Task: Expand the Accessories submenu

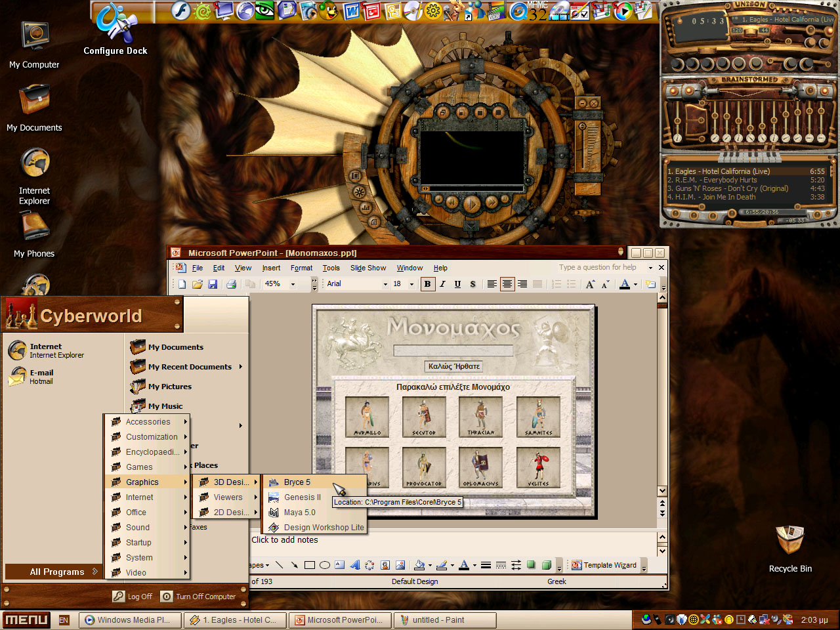Action: pyautogui.click(x=148, y=422)
